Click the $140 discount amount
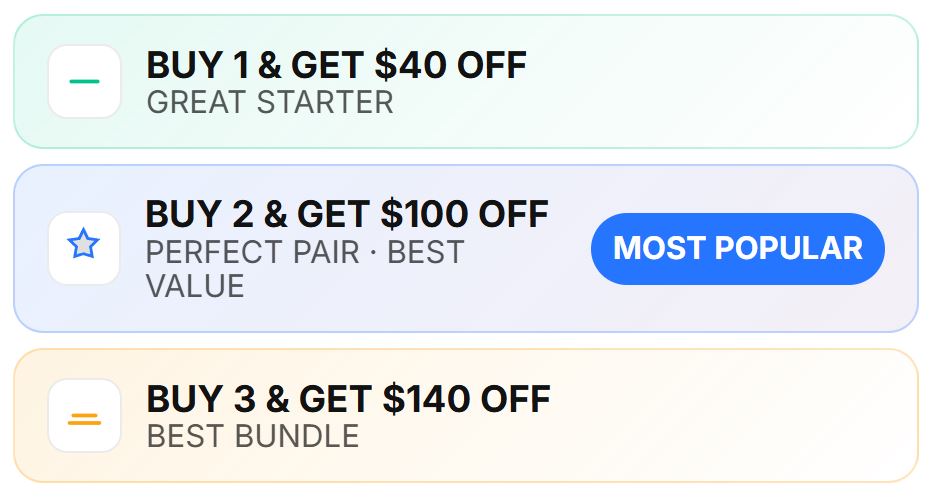929x497 pixels. 425,400
